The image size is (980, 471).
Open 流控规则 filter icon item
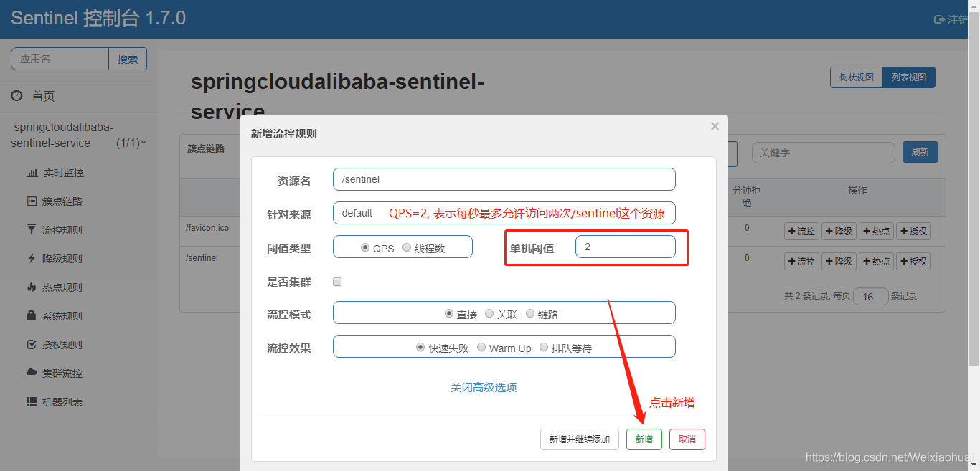(32, 230)
